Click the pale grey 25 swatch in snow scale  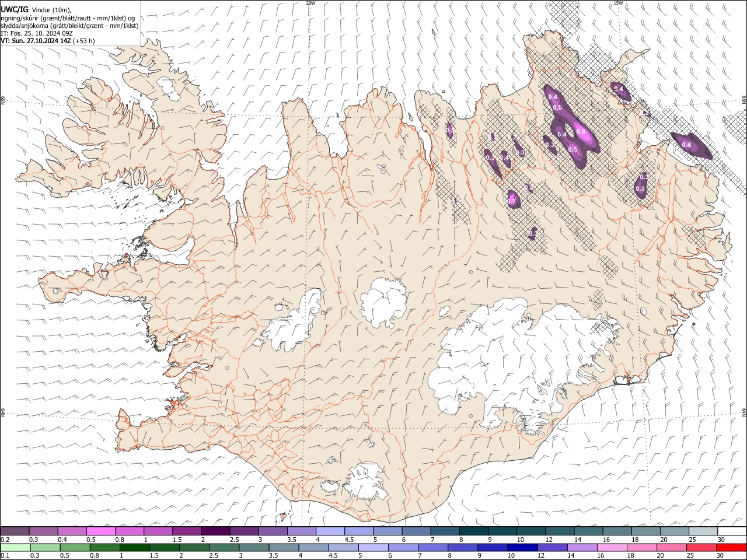pos(703,531)
